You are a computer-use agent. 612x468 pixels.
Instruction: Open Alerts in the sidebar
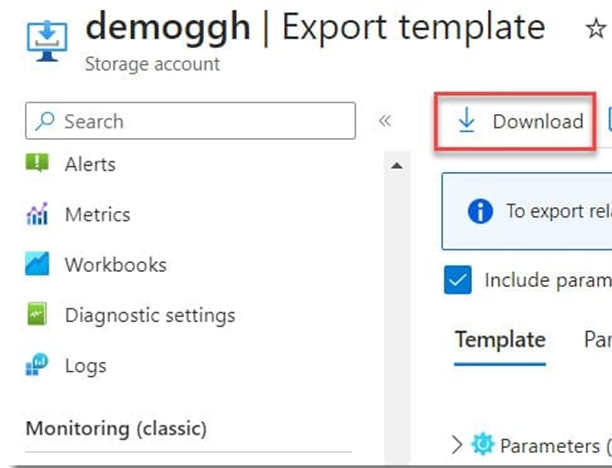point(90,164)
